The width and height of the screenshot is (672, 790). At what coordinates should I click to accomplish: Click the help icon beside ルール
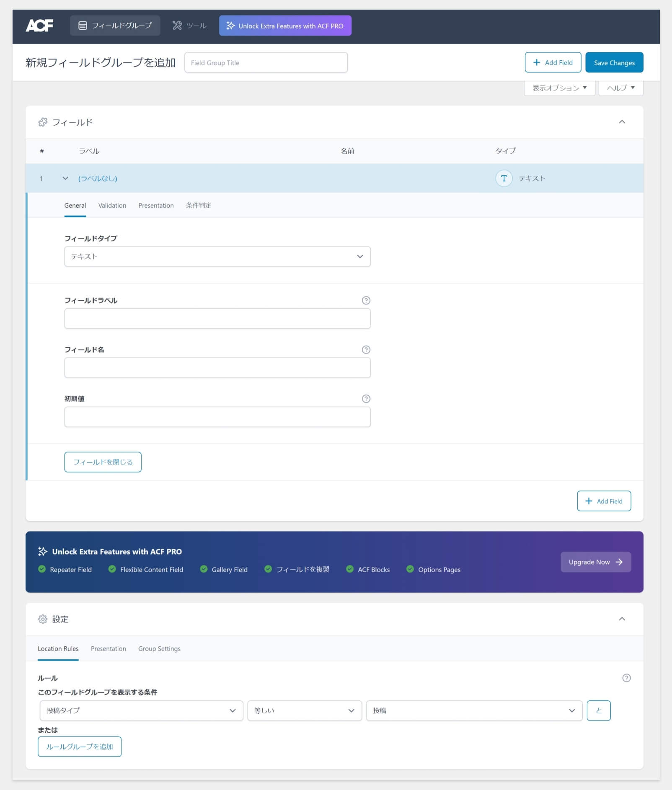point(626,678)
